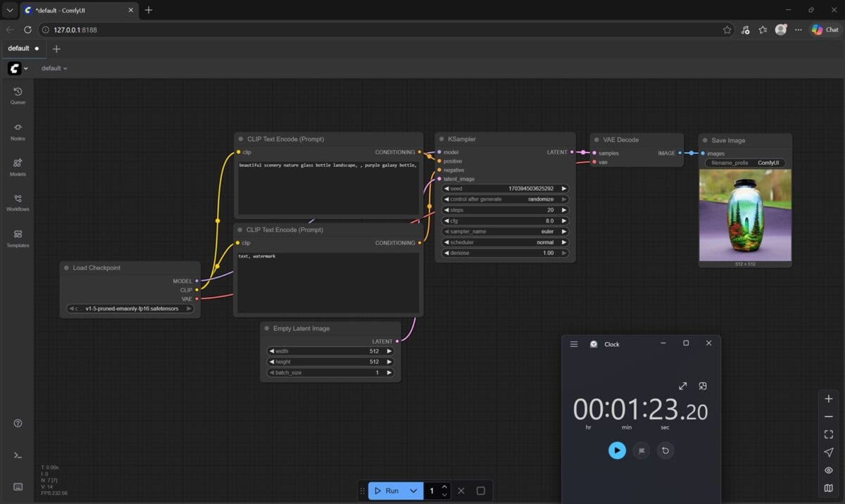The image size is (845, 504).
Task: Open the default workflow breadcrumb menu
Action: [54, 68]
